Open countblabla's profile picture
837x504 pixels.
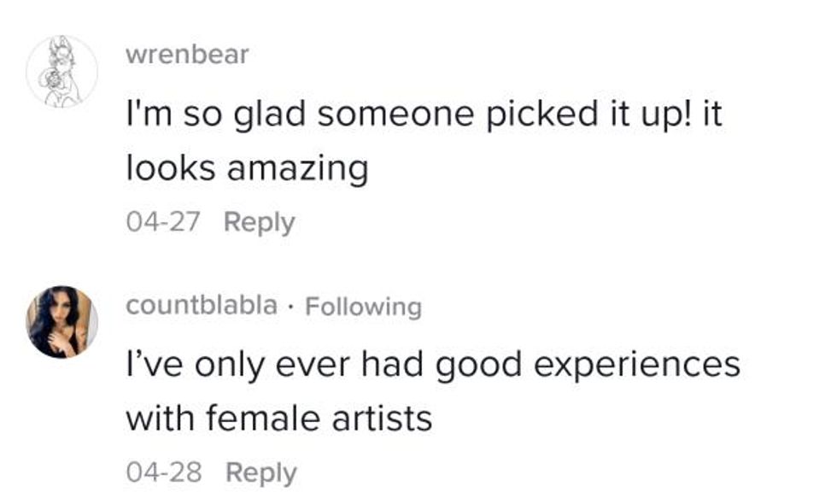point(62,322)
